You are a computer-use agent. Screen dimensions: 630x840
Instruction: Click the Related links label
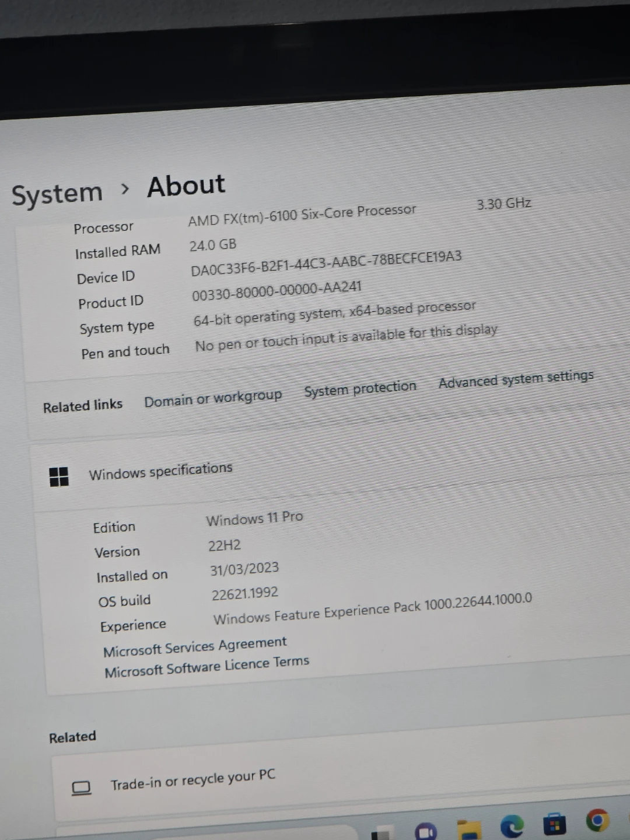pyautogui.click(x=83, y=406)
